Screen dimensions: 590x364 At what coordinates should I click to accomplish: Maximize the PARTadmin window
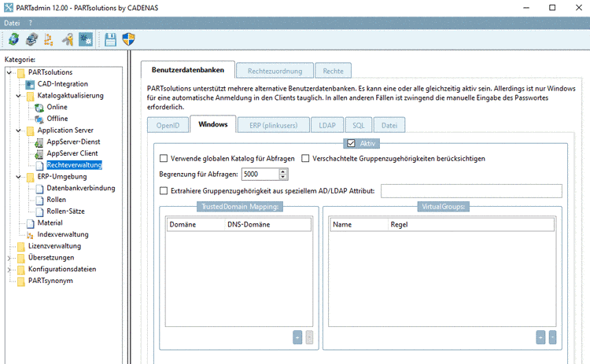point(552,8)
